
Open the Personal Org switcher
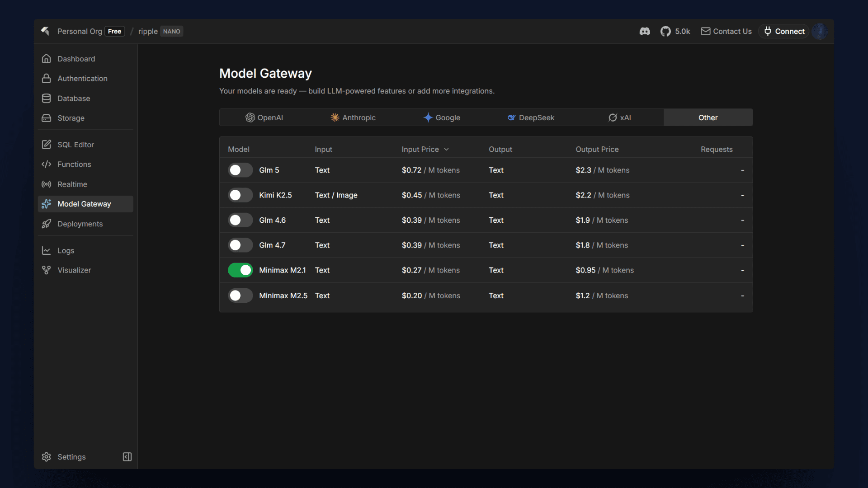[x=80, y=31]
